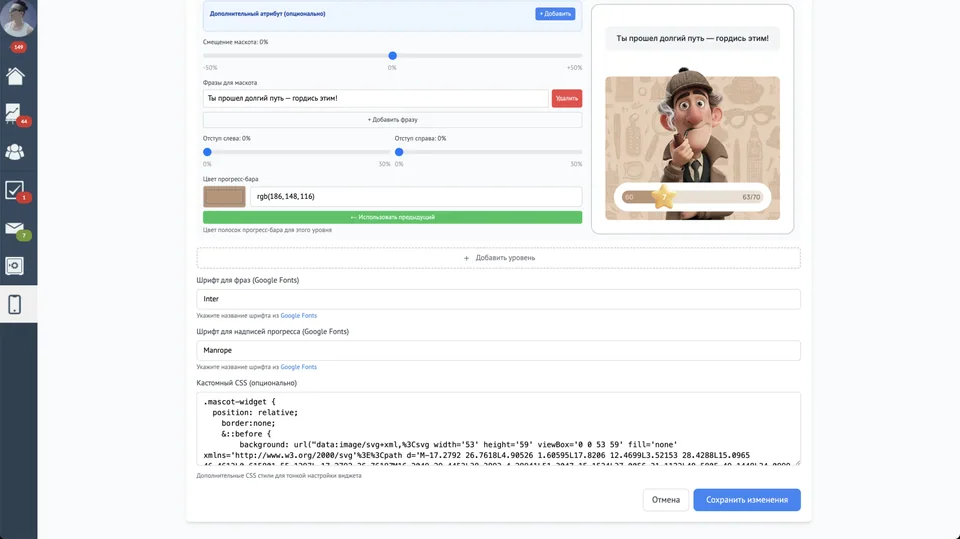Open notification badge showing 149
This screenshot has height=539, width=960.
tap(18, 47)
